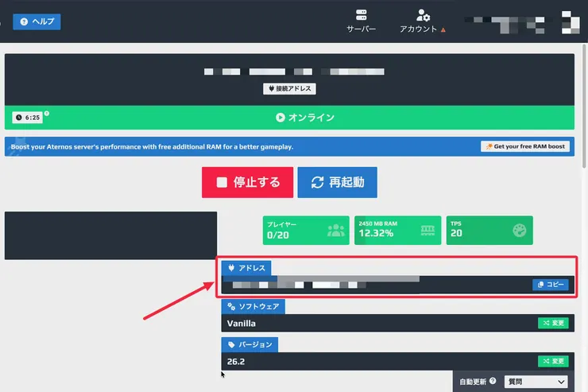588x392 pixels.
Task: Click the account user-gear icon
Action: pos(423,15)
